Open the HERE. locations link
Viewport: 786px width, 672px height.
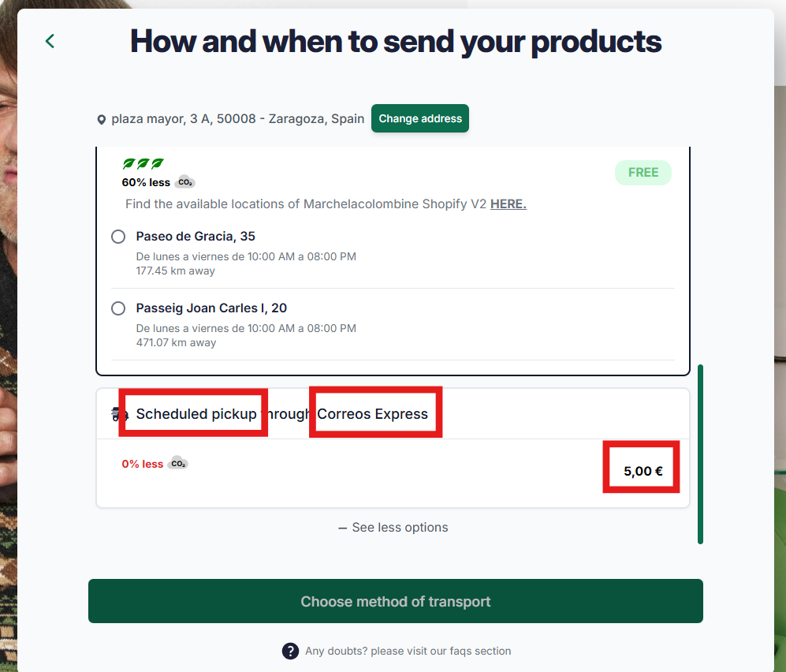click(x=508, y=204)
